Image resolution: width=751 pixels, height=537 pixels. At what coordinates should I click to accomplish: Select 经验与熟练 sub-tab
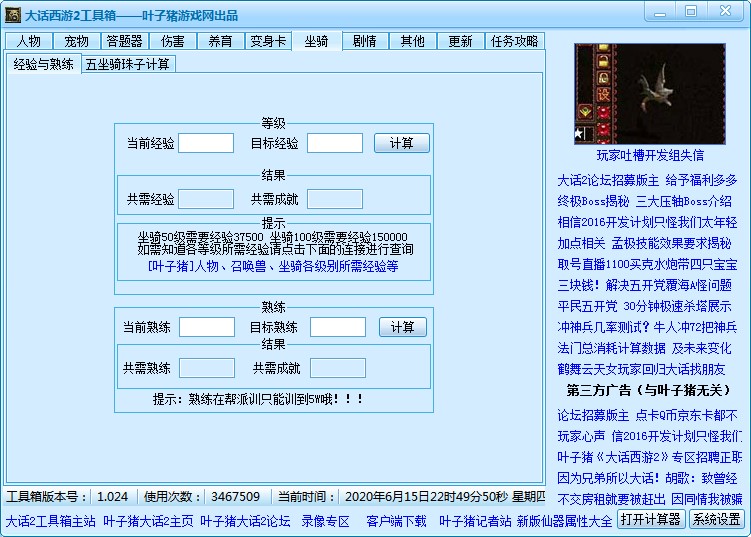coord(44,64)
